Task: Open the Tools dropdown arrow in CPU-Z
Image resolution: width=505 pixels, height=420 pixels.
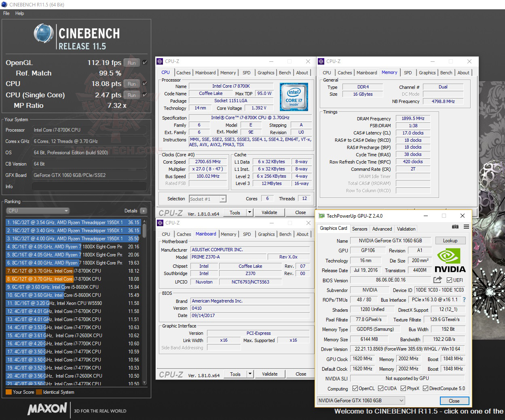Action: point(249,212)
